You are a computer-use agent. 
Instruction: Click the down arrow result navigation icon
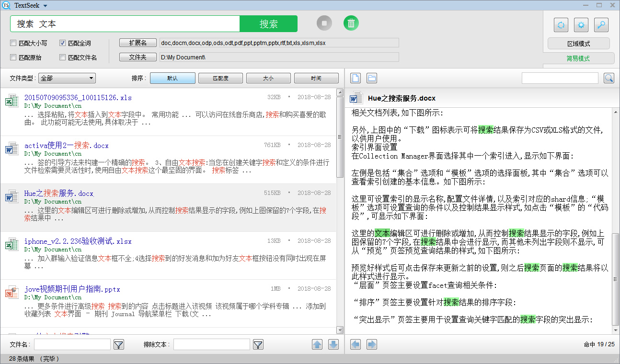pyautogui.click(x=333, y=344)
